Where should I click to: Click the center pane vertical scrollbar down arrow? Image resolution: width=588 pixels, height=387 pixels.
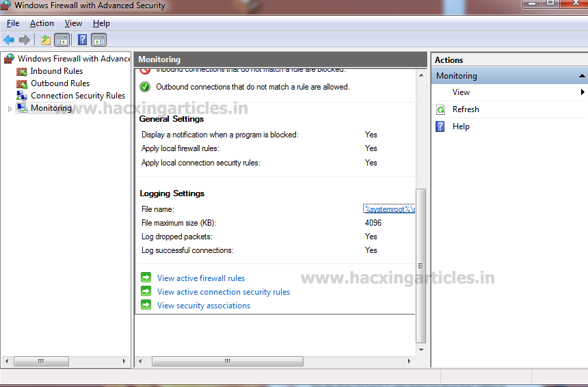(421, 350)
